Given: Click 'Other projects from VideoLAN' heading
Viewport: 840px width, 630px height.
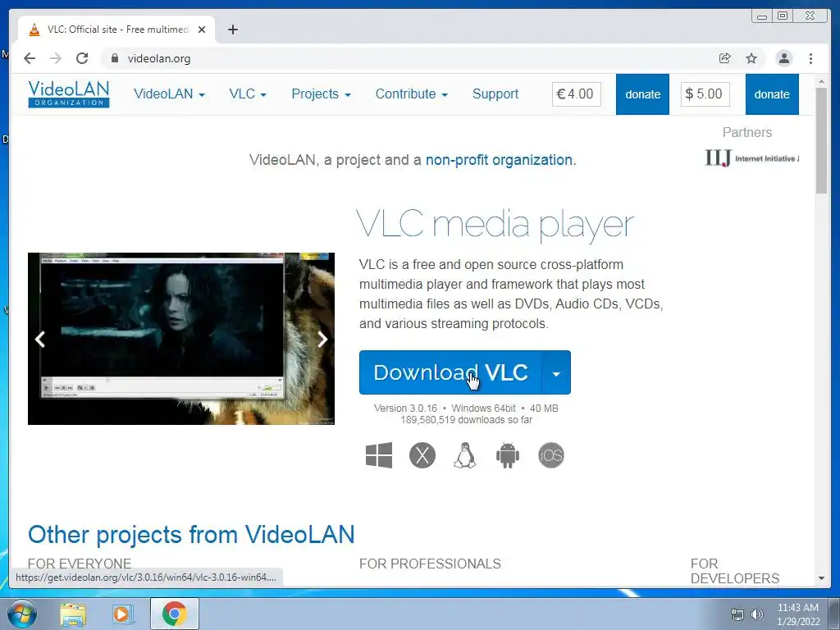Looking at the screenshot, I should point(191,534).
